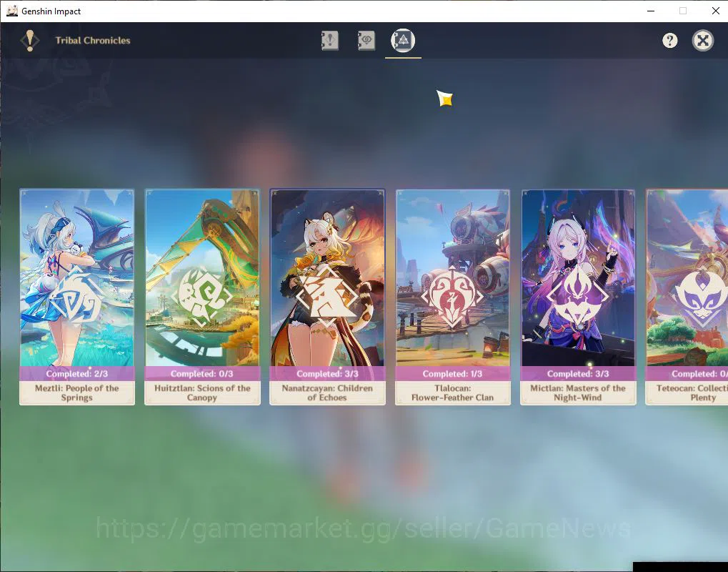
Task: Open the Teteocan: Collective of Plenty card
Action: click(687, 297)
